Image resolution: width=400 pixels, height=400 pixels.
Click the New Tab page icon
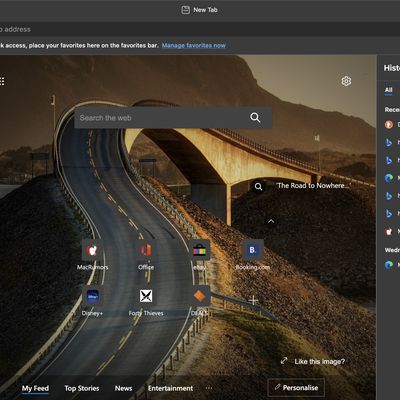click(185, 10)
